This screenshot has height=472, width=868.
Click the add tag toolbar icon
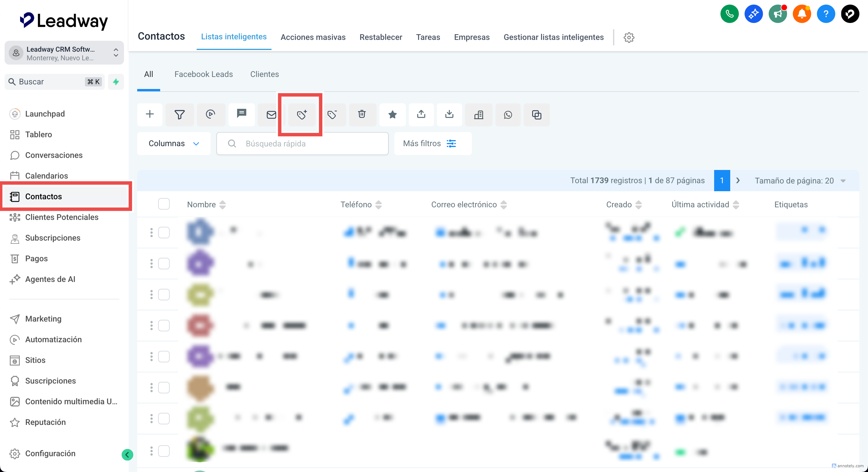[x=302, y=115]
